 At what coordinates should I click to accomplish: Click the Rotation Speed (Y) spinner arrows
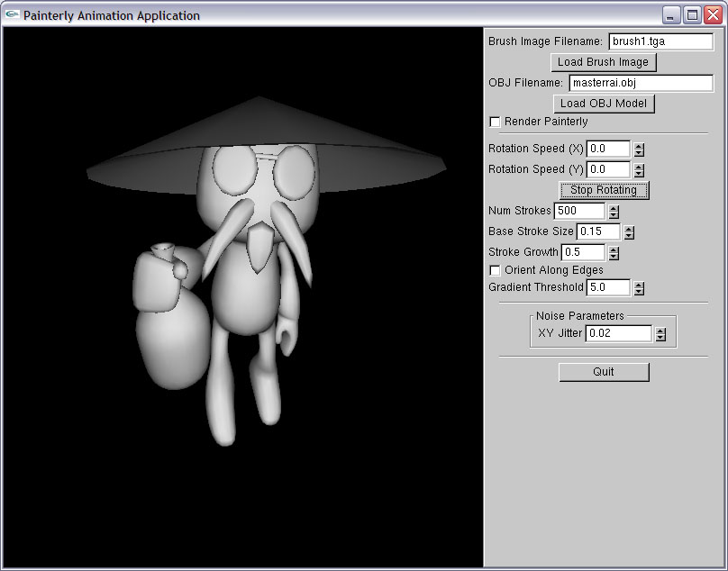[x=639, y=170]
